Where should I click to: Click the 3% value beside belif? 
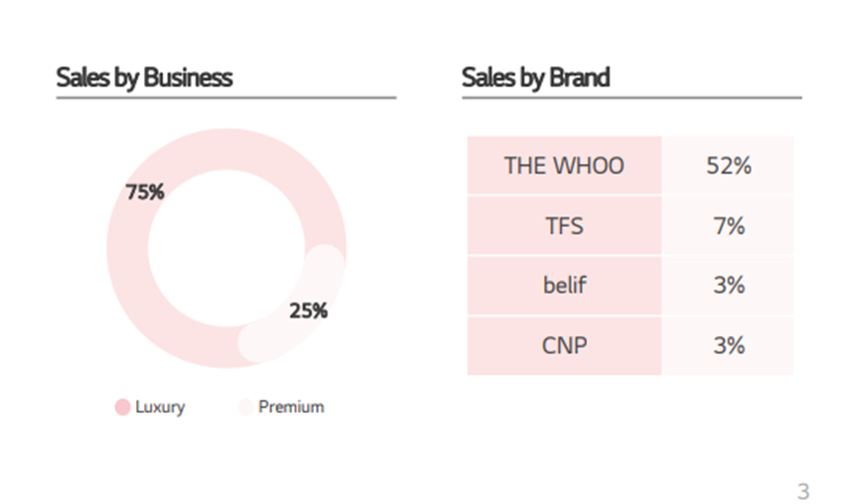click(728, 286)
